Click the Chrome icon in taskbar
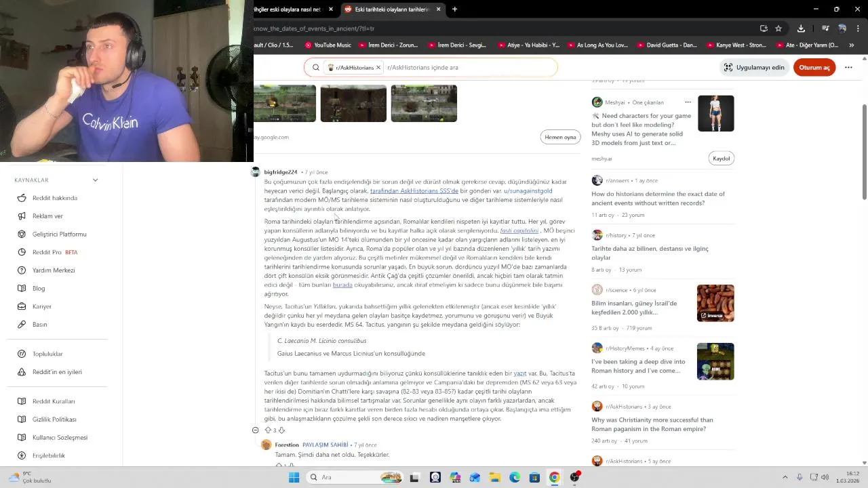 coord(554,477)
